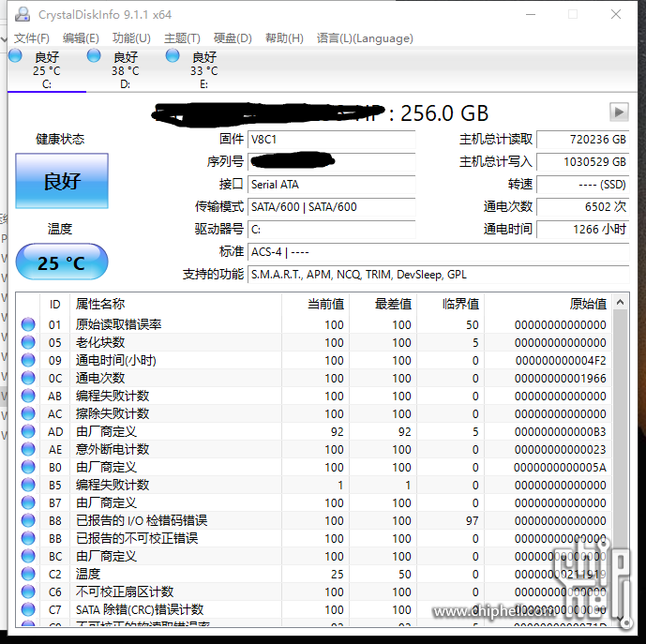Open the 语言(L)(Language) menu
The width and height of the screenshot is (646, 644).
coord(365,38)
